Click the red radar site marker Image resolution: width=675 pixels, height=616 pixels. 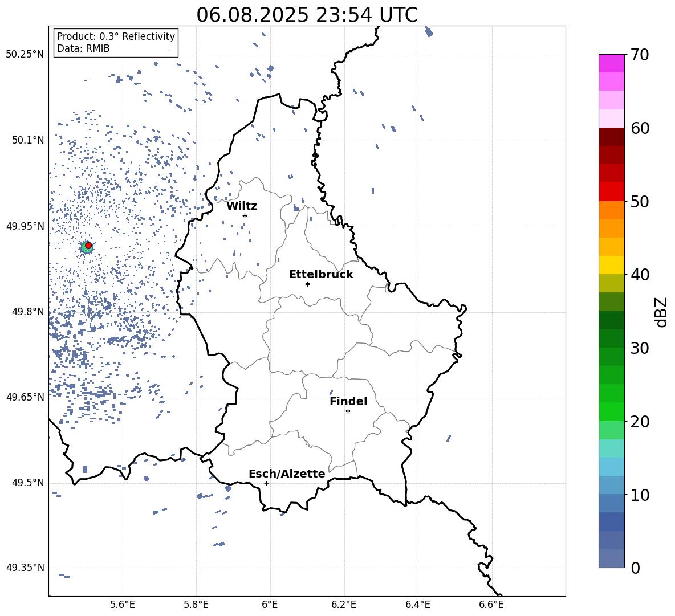(88, 246)
